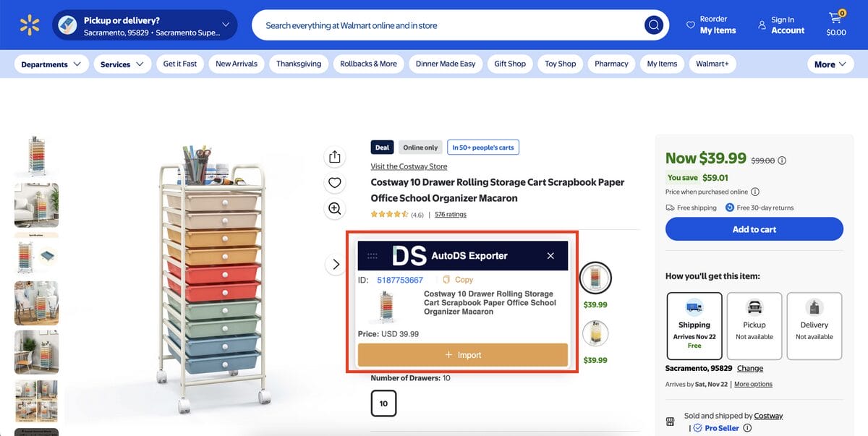Click the search magnifier icon
868x436 pixels.
653,25
